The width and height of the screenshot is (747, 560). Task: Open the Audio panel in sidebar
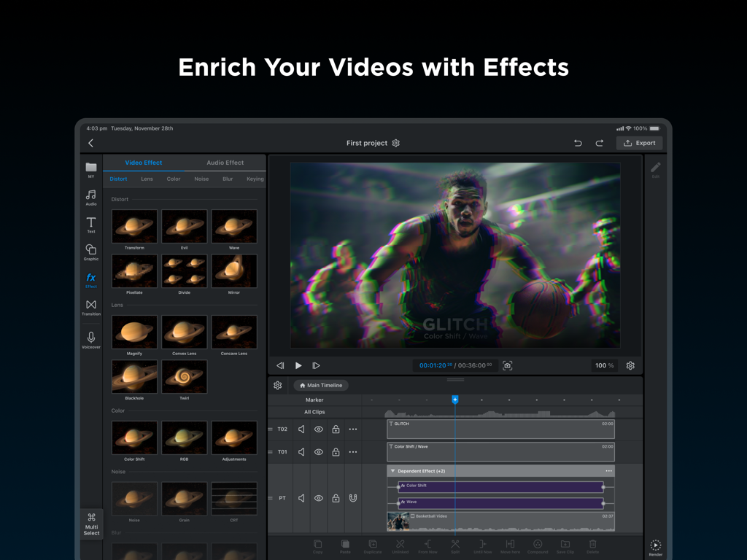pos(90,197)
